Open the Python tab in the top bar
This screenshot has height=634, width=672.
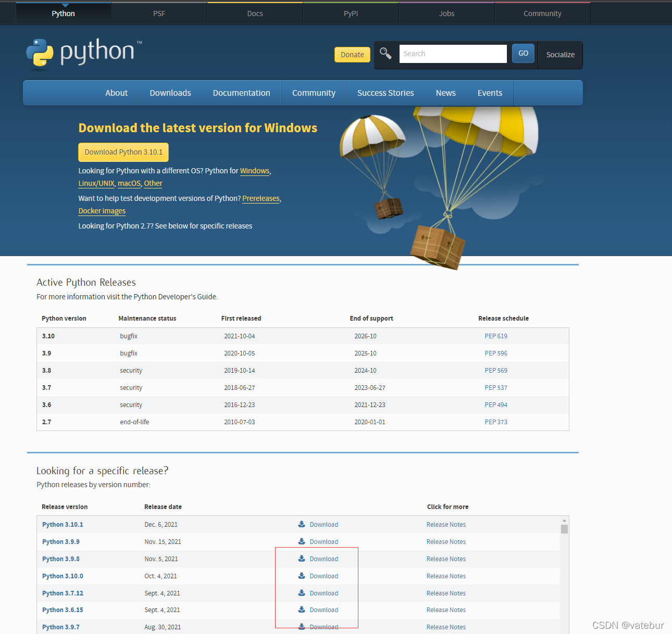(x=64, y=14)
